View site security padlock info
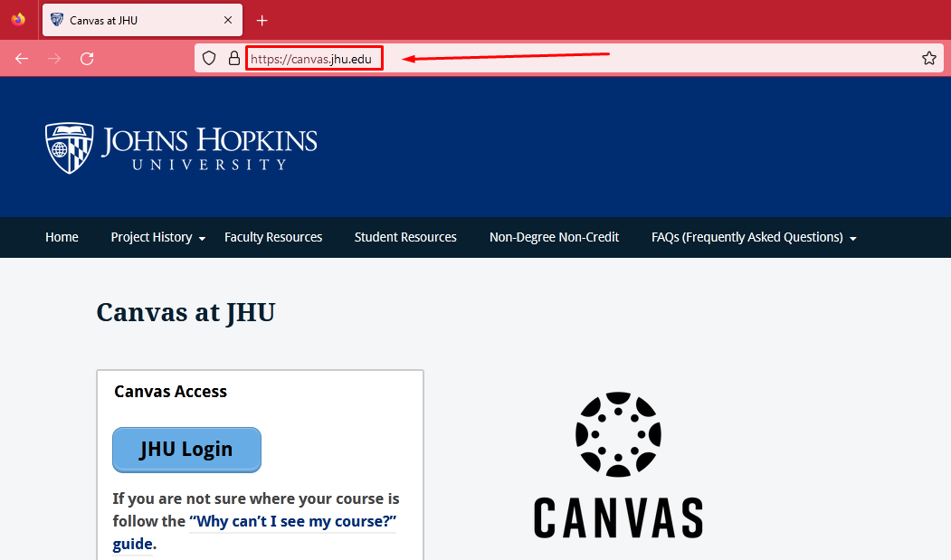The image size is (951, 560). click(x=234, y=58)
